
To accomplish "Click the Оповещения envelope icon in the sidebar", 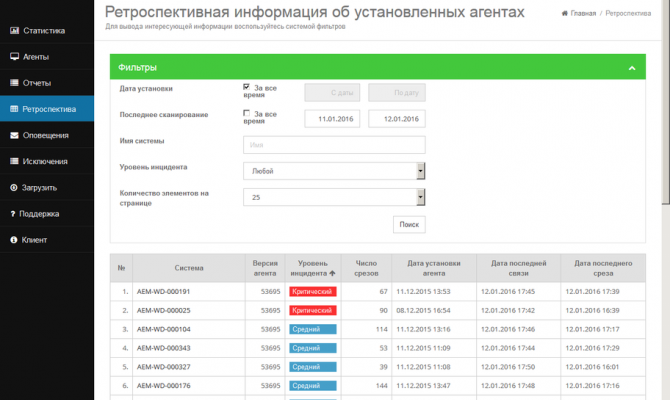I will coord(15,135).
